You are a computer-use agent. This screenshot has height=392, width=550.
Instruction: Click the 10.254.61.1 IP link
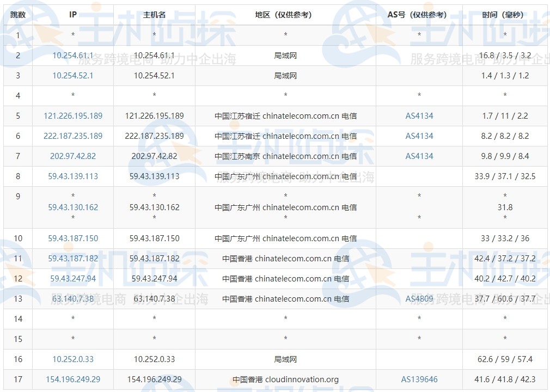pyautogui.click(x=73, y=56)
